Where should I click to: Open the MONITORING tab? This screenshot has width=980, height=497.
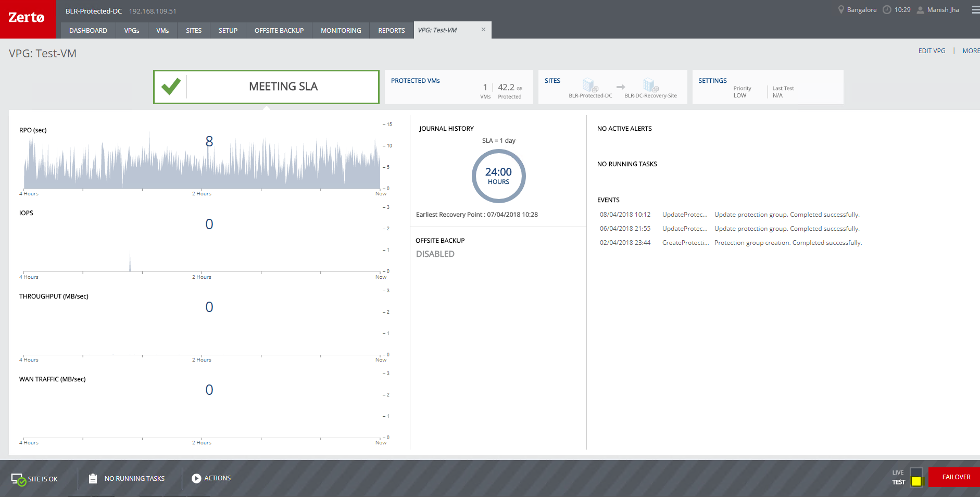(341, 31)
